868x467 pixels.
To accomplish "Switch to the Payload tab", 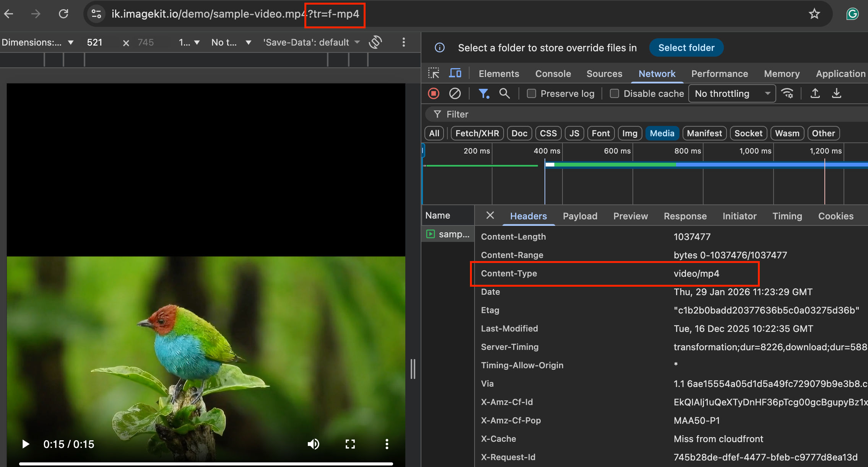I will pyautogui.click(x=580, y=216).
